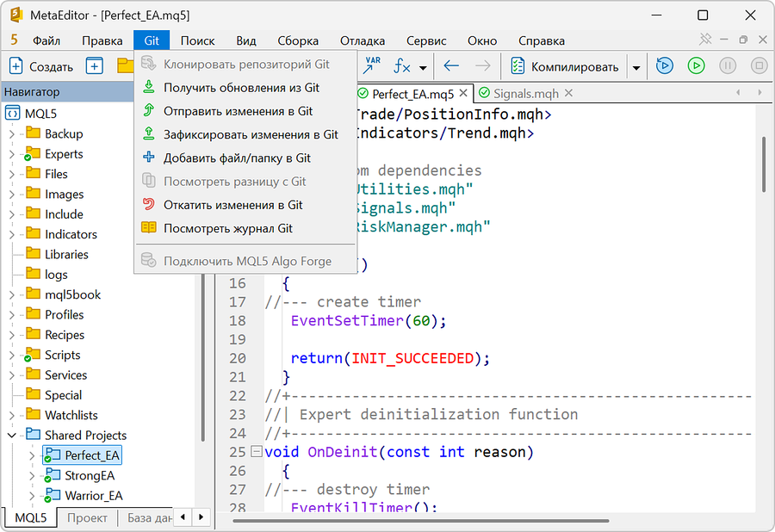Open the Сборка menu

tap(298, 40)
